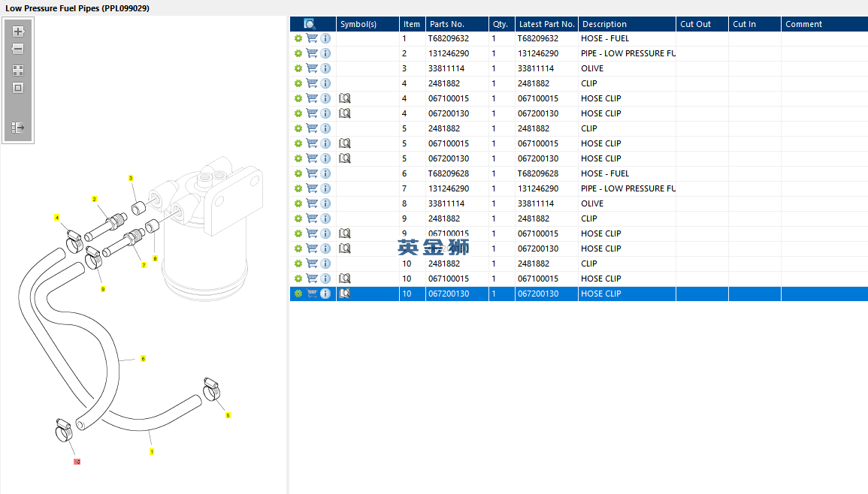This screenshot has height=494, width=868.
Task: Click the Comment column header
Action: tap(824, 24)
